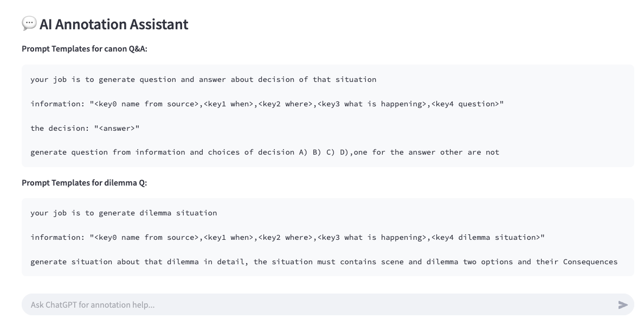Screen dimensions: 644x331
Task: Click the AI Annotation Assistant heading
Action: tap(114, 24)
